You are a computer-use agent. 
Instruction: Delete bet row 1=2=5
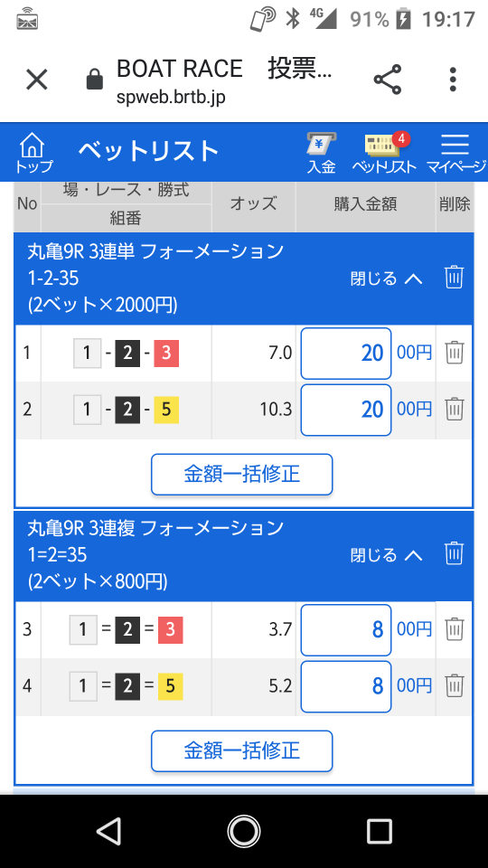tap(455, 686)
